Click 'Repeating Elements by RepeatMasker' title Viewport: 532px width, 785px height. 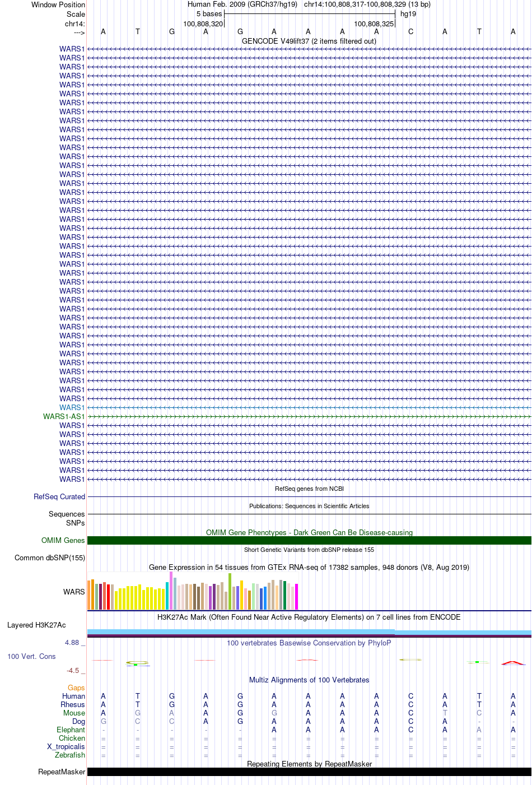coord(309,764)
